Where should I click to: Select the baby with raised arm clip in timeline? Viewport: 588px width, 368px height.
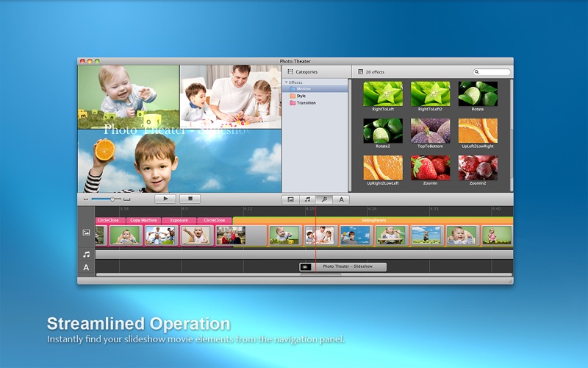(196, 236)
